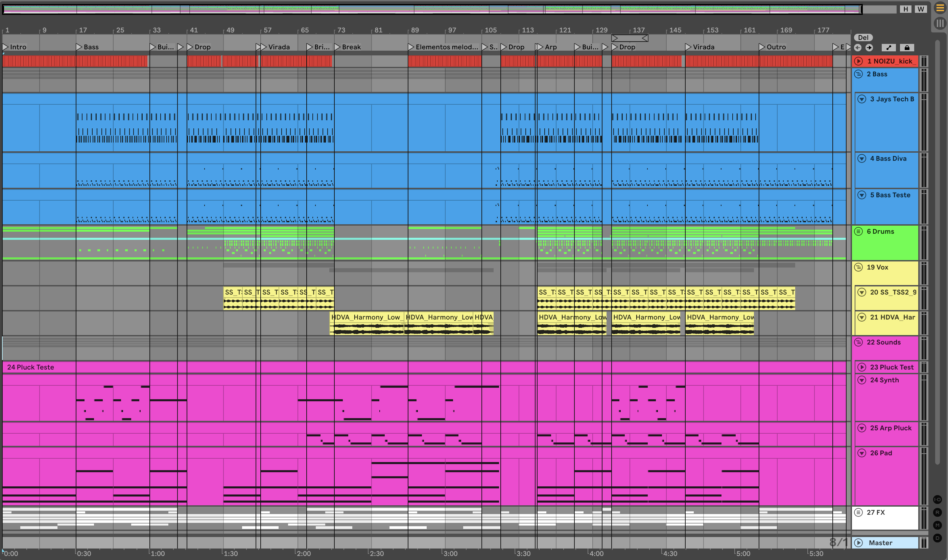948x560 pixels.
Task: Click the Bass group track icon
Action: pos(858,74)
